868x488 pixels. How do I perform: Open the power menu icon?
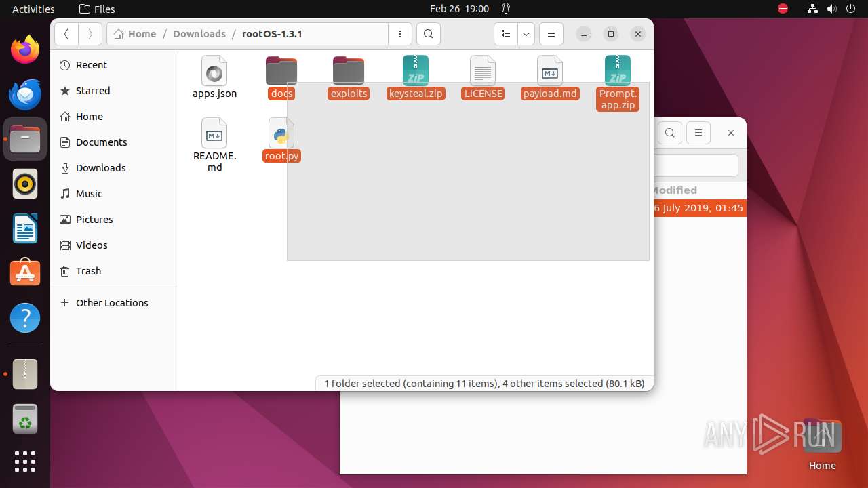(x=850, y=9)
